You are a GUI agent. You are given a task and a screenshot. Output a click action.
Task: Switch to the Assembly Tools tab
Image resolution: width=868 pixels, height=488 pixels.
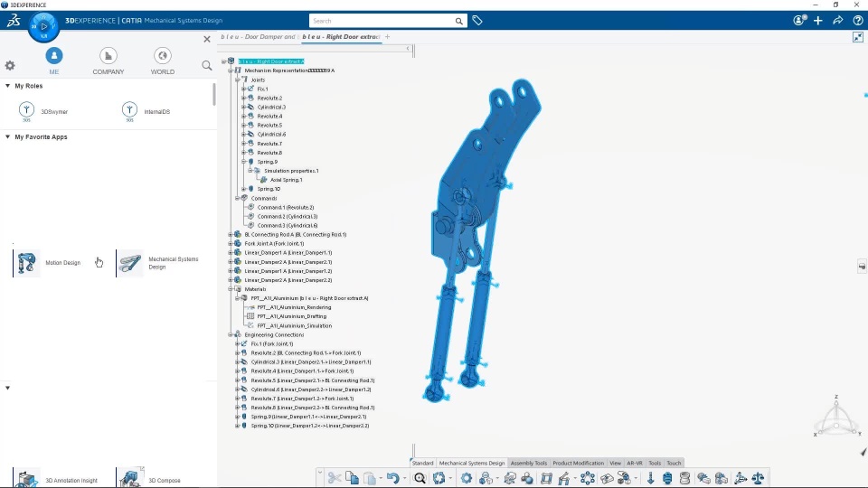(x=529, y=463)
